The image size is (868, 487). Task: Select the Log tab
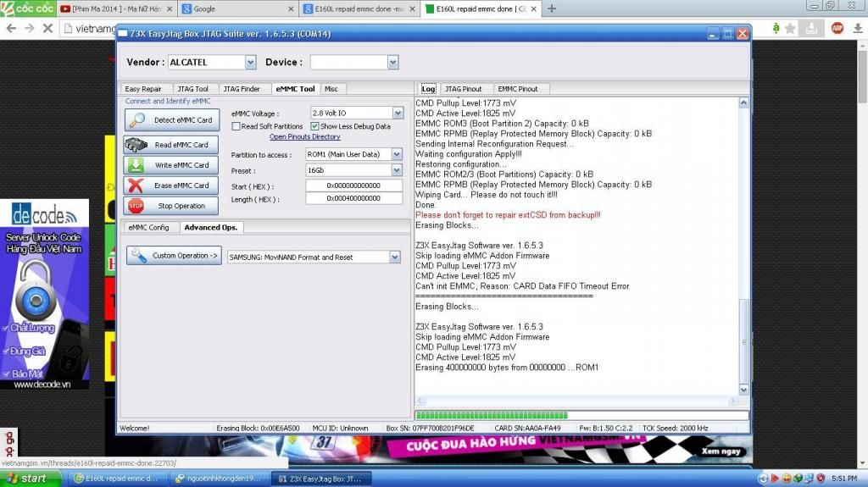point(428,89)
